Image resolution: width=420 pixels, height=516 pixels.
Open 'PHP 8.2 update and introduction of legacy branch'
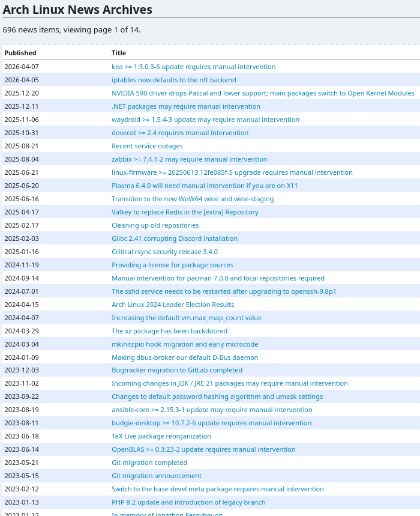click(x=188, y=502)
